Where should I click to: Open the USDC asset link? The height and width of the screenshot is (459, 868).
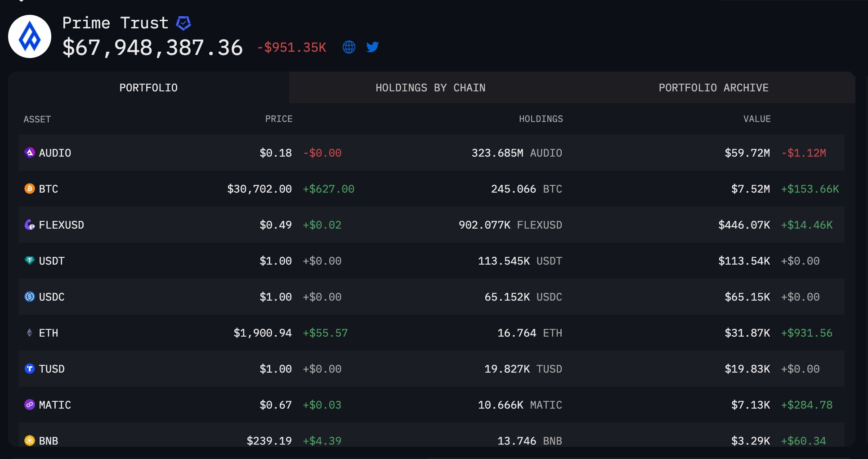(x=52, y=297)
